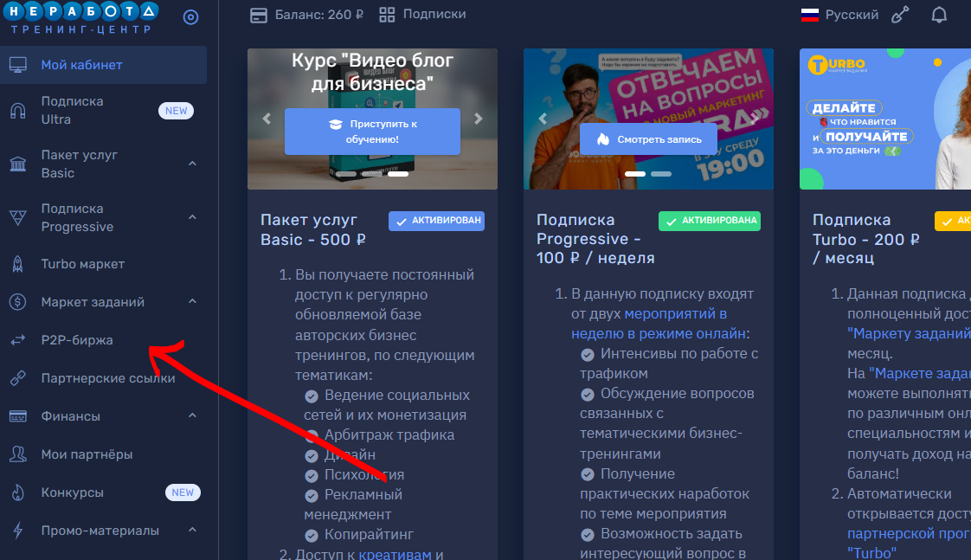Click АКТИВИРОВАНА badge on Progressive subscription
Image resolution: width=971 pixels, height=560 pixels.
[710, 222]
